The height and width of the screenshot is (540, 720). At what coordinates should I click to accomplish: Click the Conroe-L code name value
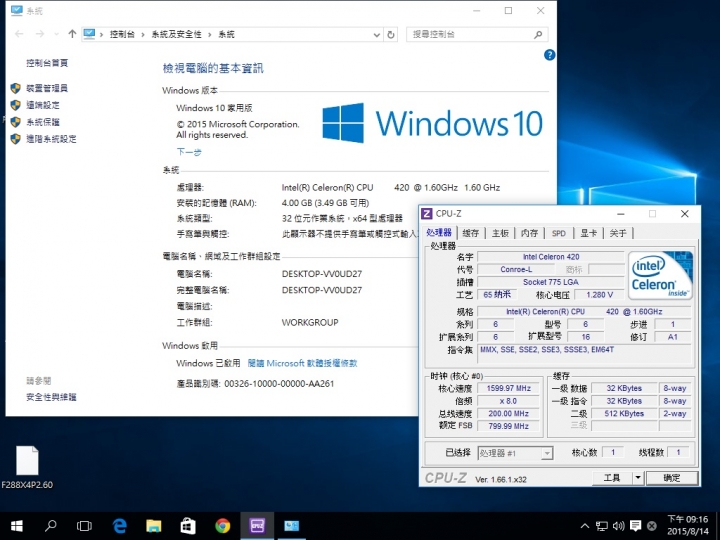(x=516, y=270)
